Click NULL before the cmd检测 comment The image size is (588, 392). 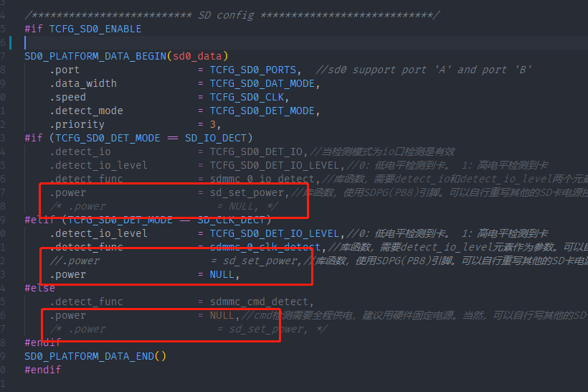pyautogui.click(x=222, y=315)
